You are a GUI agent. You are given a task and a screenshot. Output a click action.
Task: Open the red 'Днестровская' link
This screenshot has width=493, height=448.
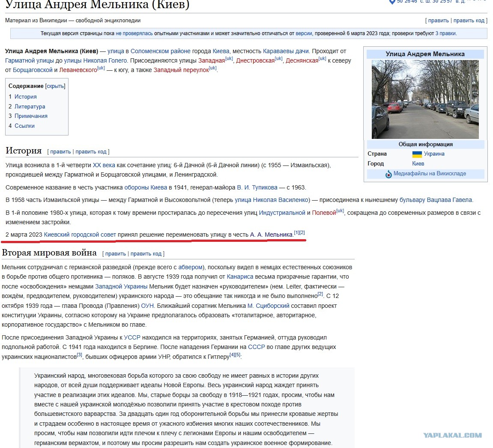(255, 61)
